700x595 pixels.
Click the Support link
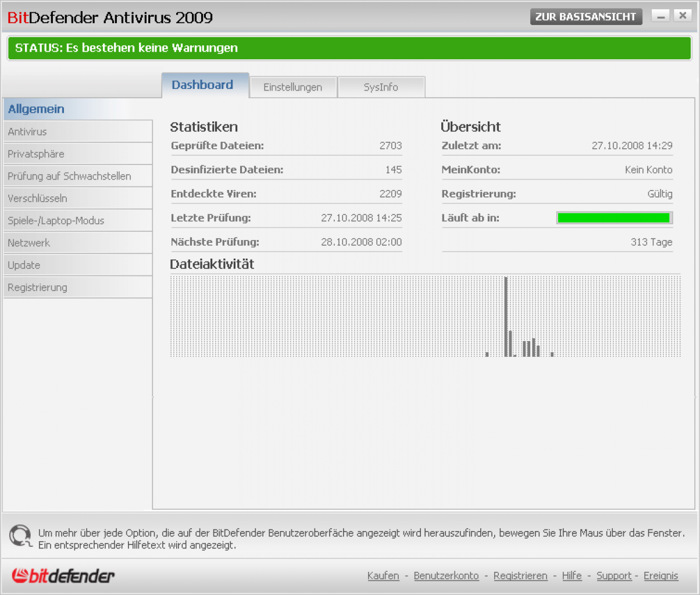[x=614, y=576]
